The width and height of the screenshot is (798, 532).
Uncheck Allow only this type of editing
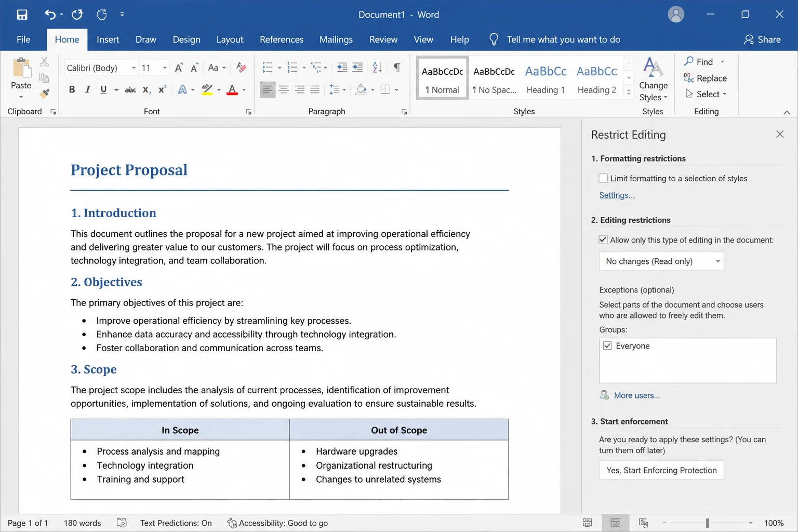coord(603,240)
